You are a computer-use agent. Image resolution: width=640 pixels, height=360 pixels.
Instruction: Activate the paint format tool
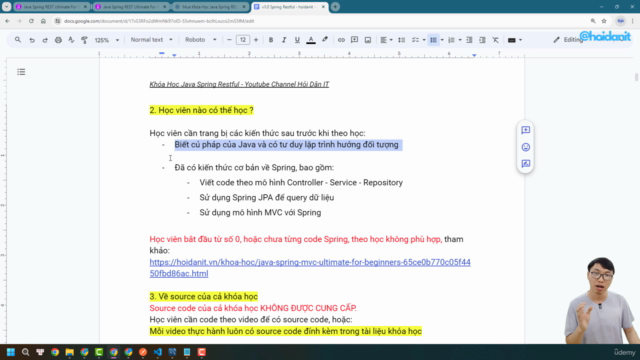point(84,40)
